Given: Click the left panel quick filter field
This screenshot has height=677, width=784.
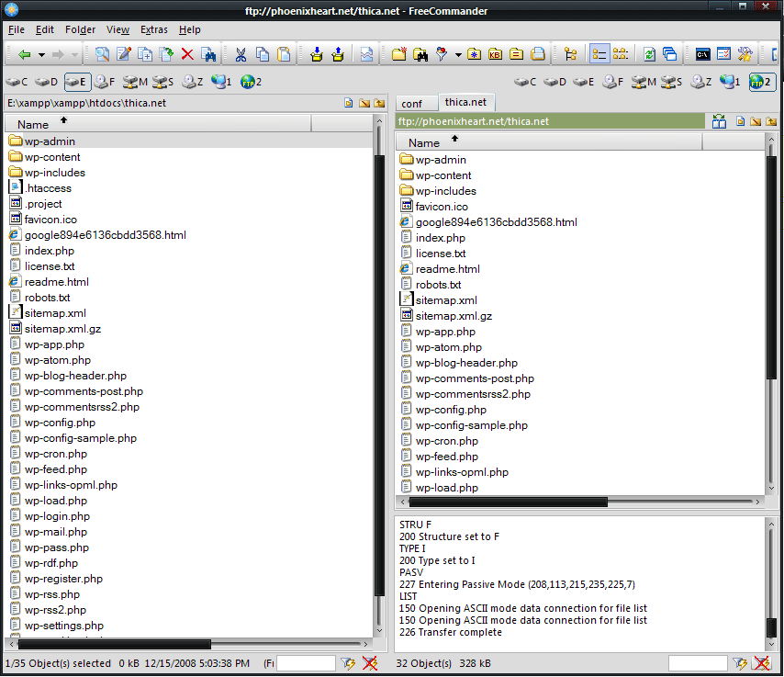Looking at the screenshot, I should click(306, 663).
